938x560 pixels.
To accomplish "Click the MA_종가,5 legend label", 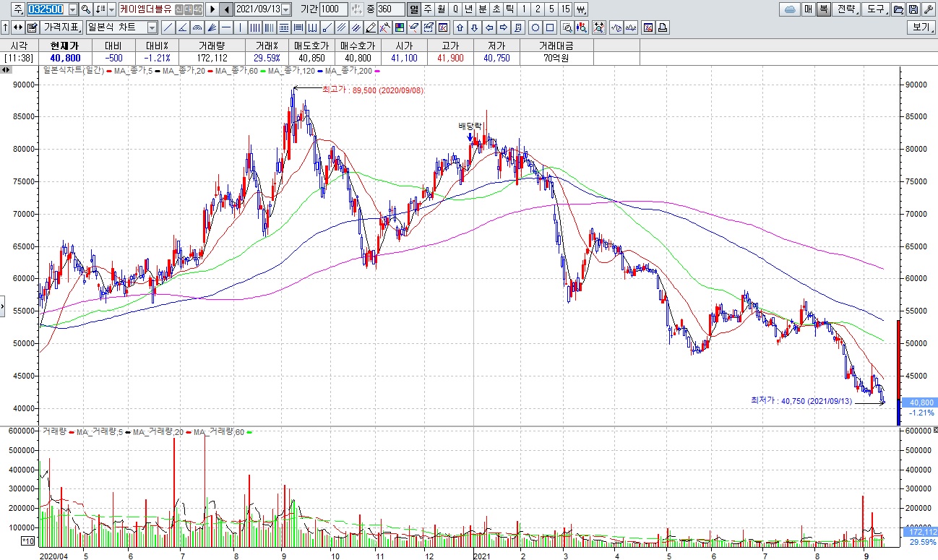I will 135,71.
